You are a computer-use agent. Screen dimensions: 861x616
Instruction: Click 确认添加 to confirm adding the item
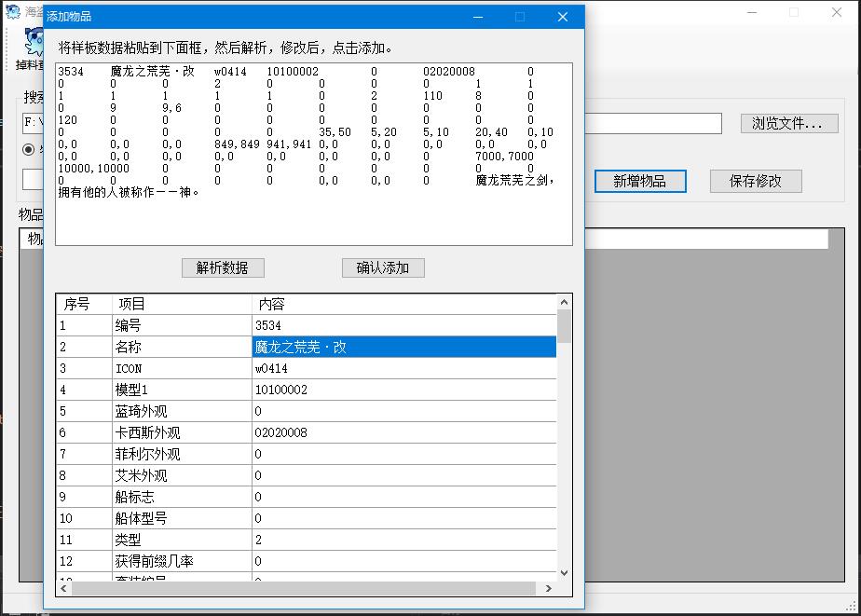pos(382,267)
